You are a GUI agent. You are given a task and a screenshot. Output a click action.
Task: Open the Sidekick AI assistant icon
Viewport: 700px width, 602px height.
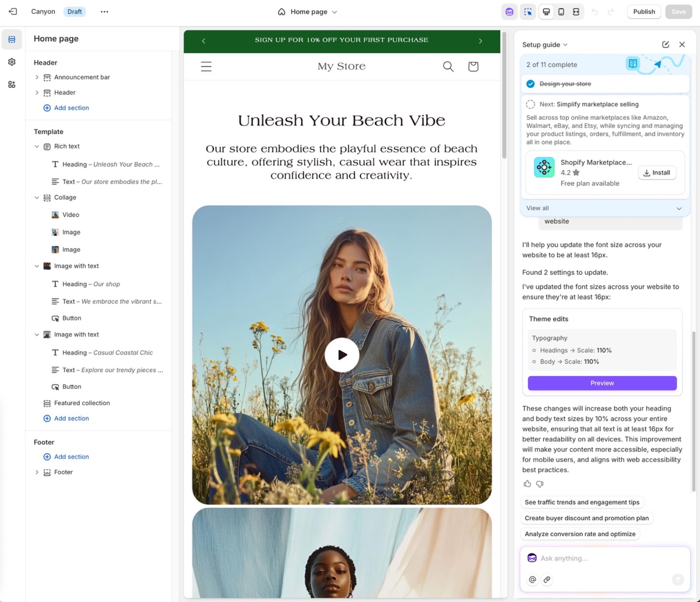[x=509, y=12]
